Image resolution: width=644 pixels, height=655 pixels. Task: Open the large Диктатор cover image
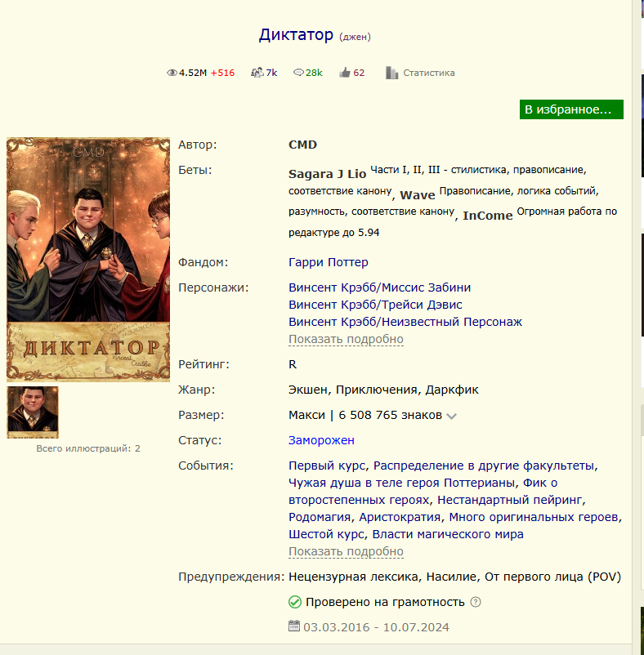point(88,260)
